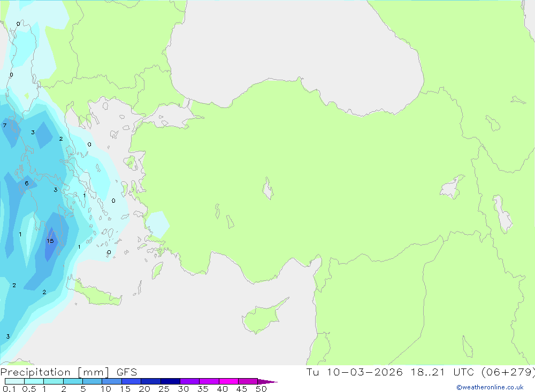Select the magenta 40–45 legend swatch
This screenshot has width=535, height=392.
228,381
